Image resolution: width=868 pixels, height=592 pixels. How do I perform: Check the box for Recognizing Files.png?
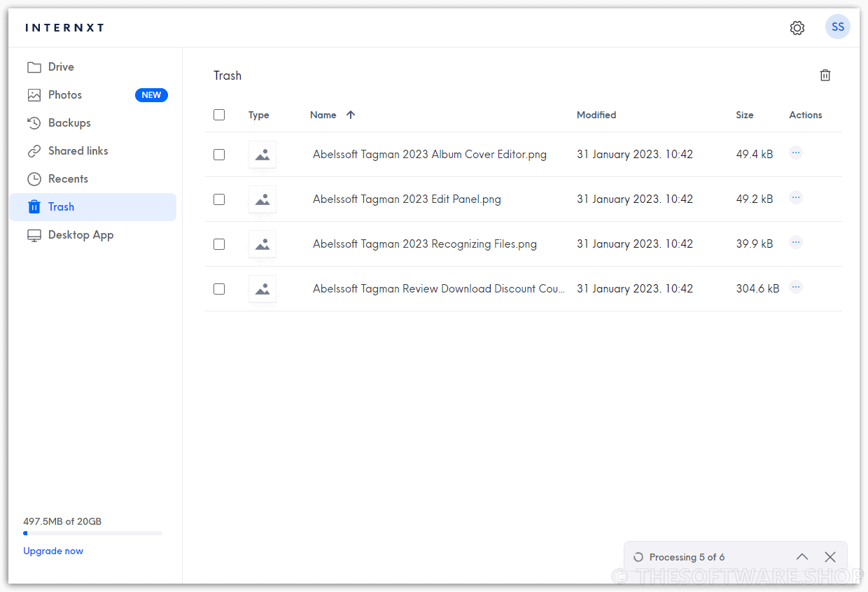pyautogui.click(x=219, y=244)
